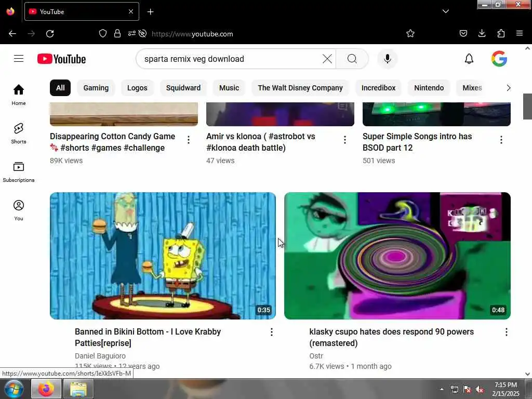
Task: Submit search with the magnifier button
Action: click(352, 59)
